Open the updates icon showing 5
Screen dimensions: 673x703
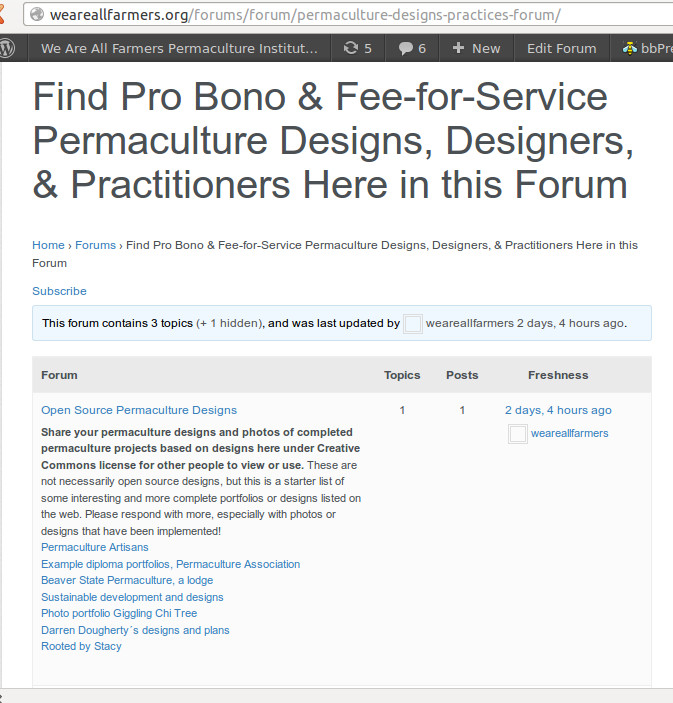pyautogui.click(x=357, y=48)
